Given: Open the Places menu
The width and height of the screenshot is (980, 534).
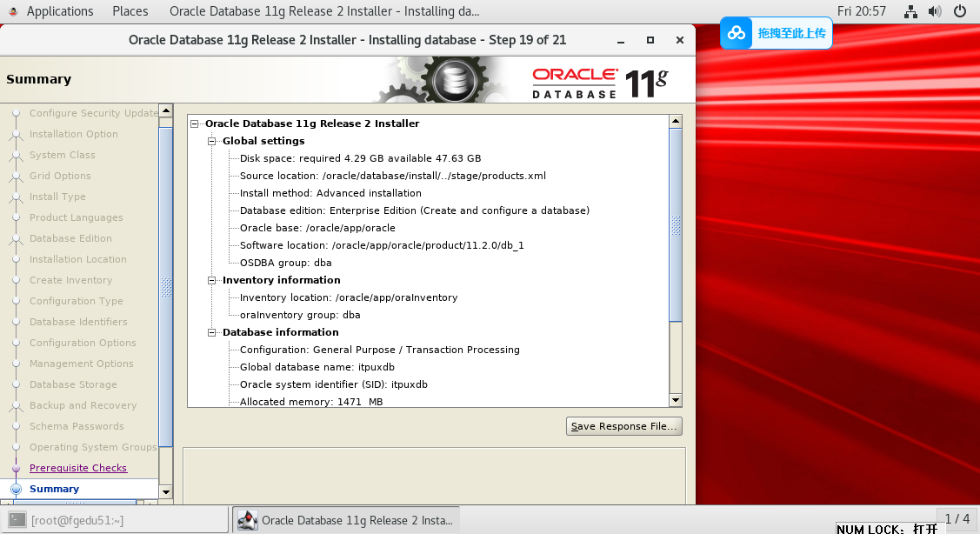Looking at the screenshot, I should [x=130, y=11].
